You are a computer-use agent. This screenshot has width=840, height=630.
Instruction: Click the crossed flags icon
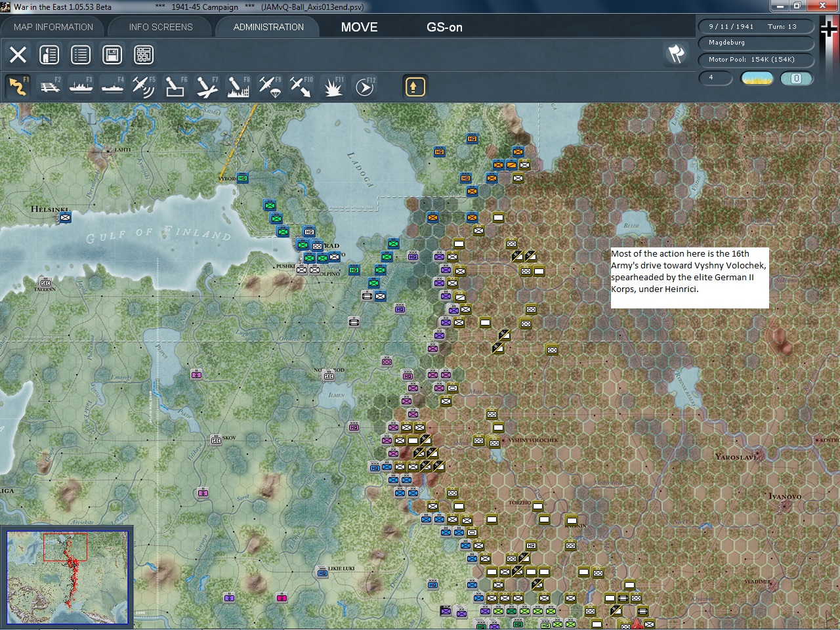click(676, 53)
